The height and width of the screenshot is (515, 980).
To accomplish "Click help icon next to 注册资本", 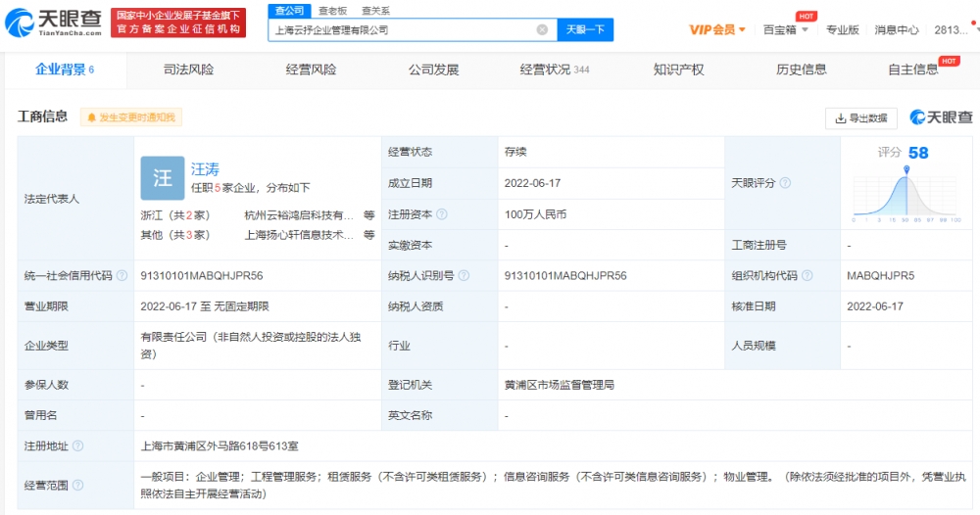I will [442, 214].
